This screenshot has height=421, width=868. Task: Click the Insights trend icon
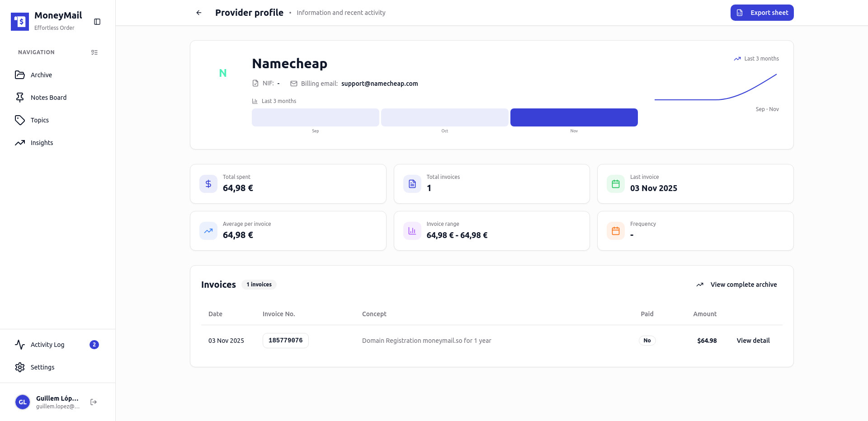point(20,142)
